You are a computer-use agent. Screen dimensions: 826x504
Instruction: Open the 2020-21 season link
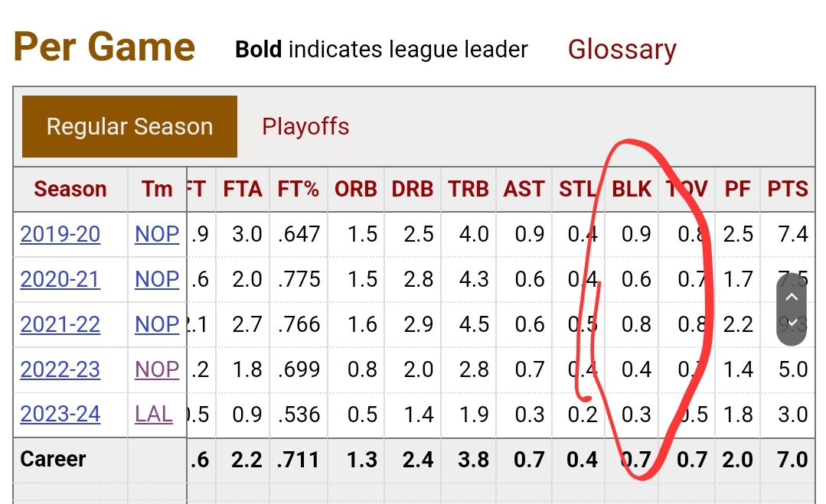60,279
